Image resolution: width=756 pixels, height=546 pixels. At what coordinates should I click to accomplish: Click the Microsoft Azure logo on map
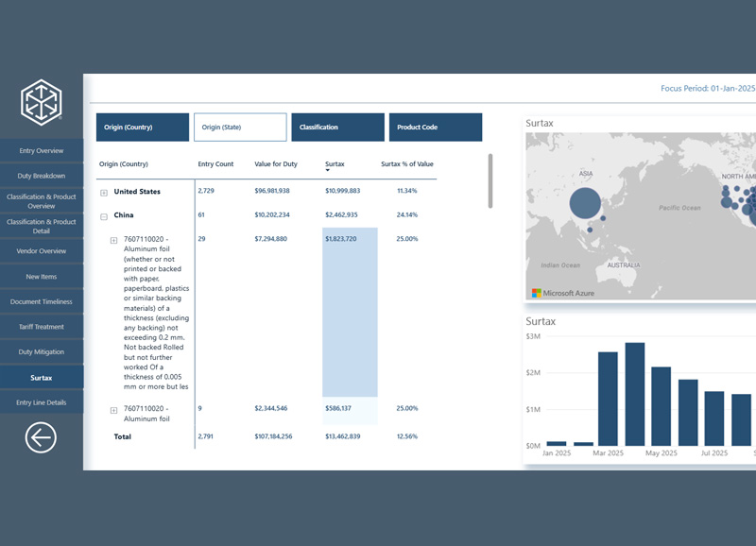(563, 293)
